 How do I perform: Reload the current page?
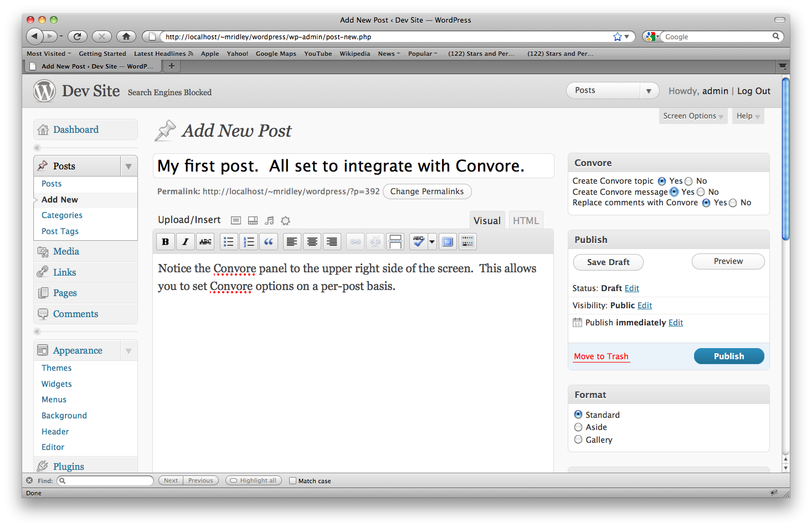point(77,37)
